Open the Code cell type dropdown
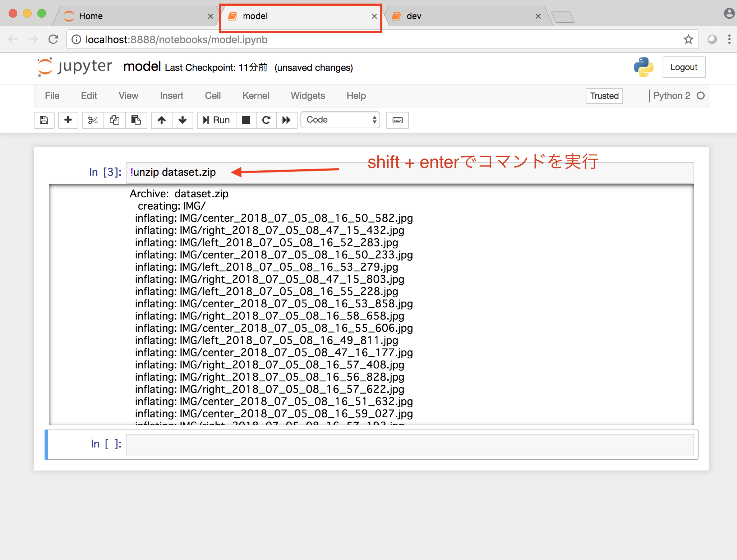 point(340,120)
